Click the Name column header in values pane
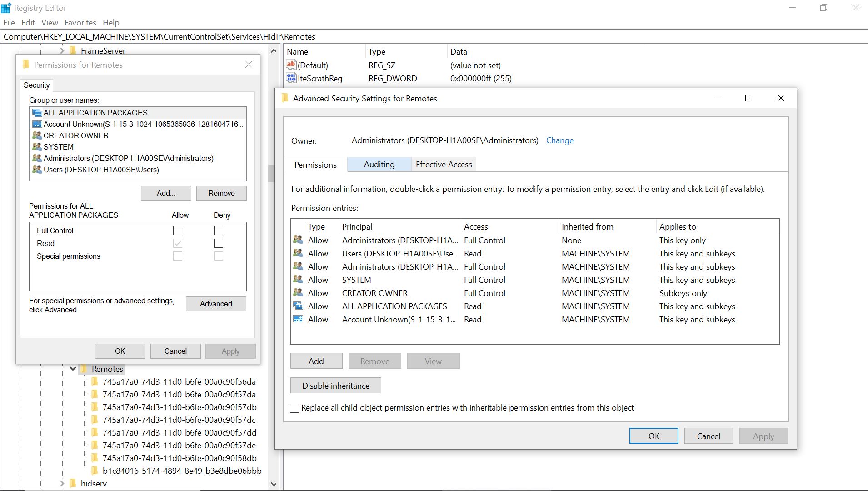 (324, 52)
